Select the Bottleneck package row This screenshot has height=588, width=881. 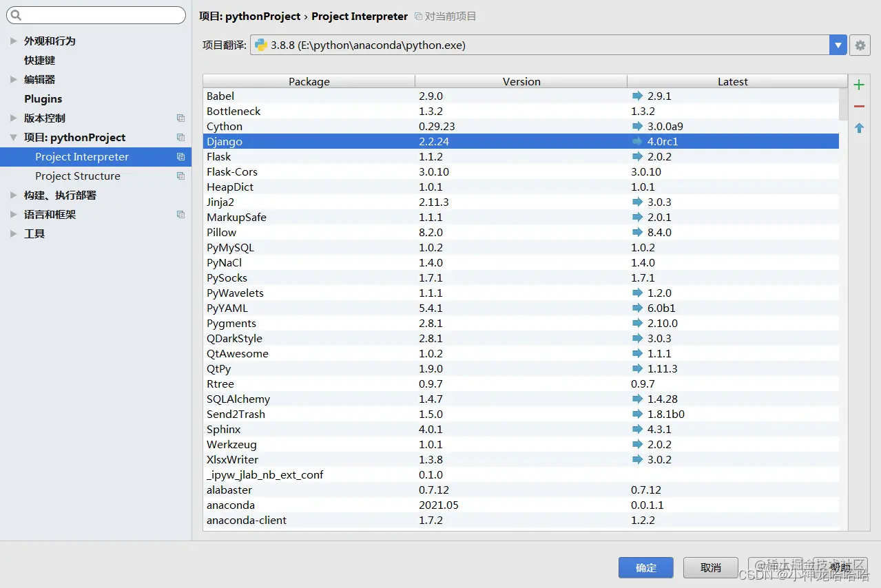[521, 112]
